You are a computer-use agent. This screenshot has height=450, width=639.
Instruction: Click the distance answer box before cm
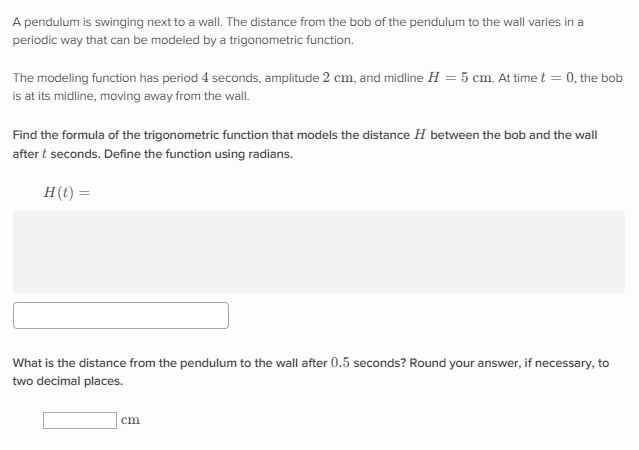(x=79, y=420)
